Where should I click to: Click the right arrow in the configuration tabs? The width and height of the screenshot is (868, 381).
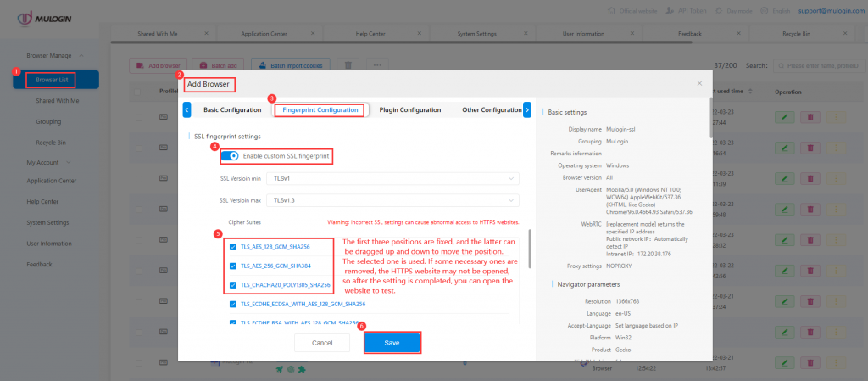pos(527,109)
